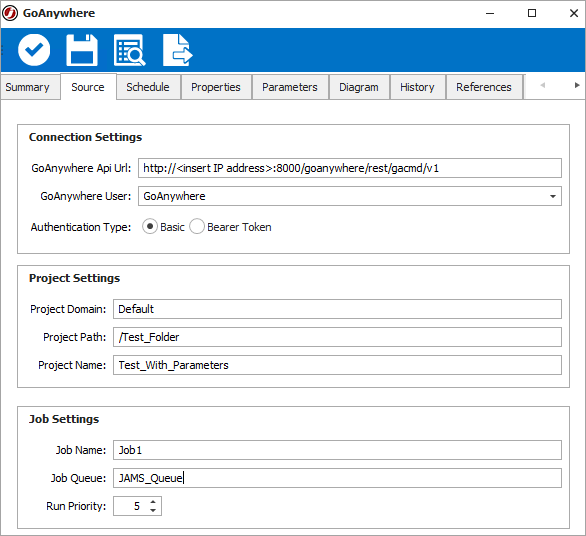Open the References tab
Viewport: 586px width, 536px height.
coord(484,87)
